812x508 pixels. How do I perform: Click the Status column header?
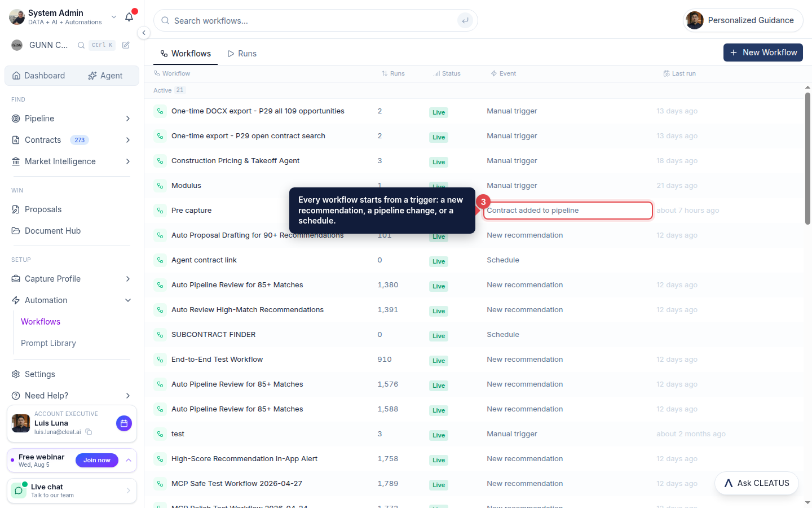(447, 73)
